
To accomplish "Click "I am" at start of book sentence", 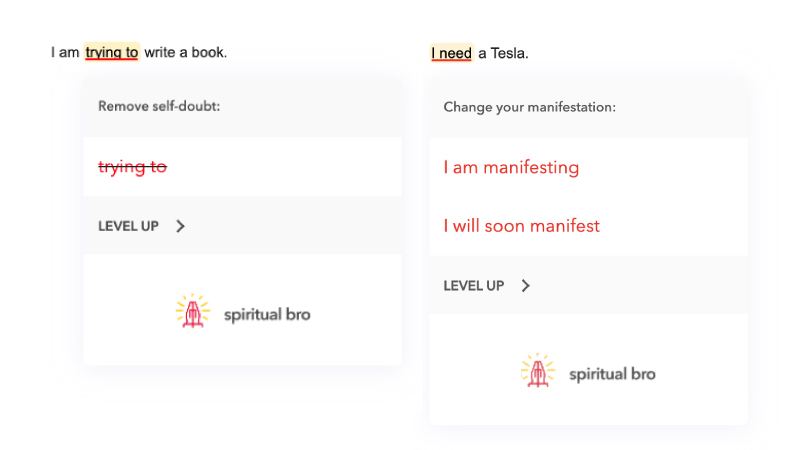I will 65,52.
